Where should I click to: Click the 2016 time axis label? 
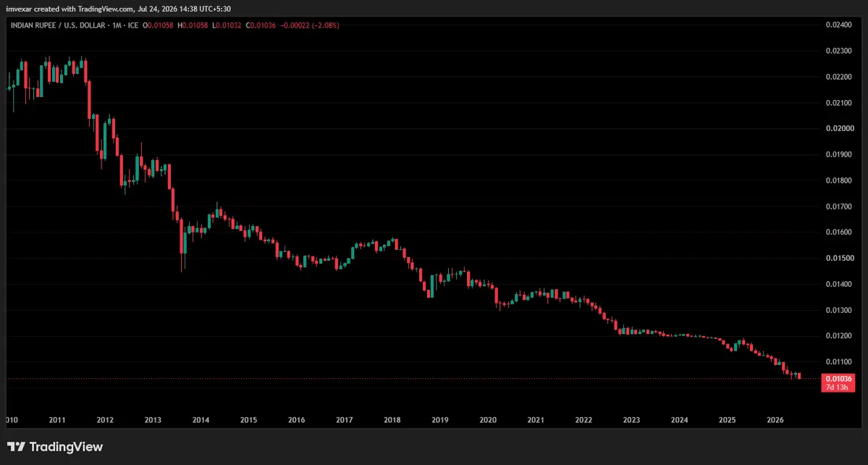(296, 420)
